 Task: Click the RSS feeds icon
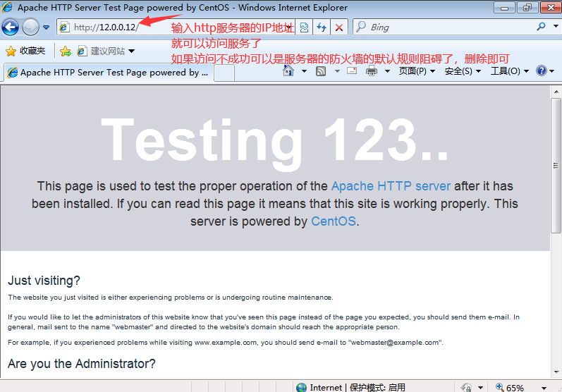(x=321, y=71)
